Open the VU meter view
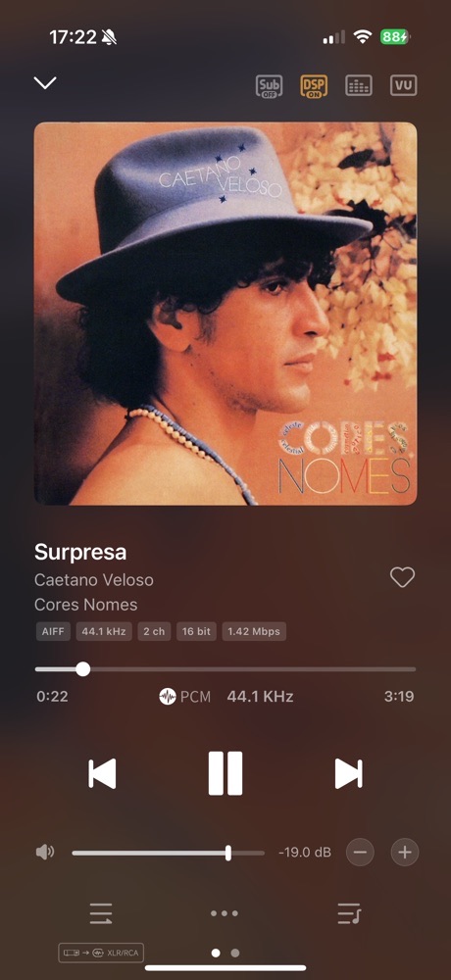 [404, 85]
